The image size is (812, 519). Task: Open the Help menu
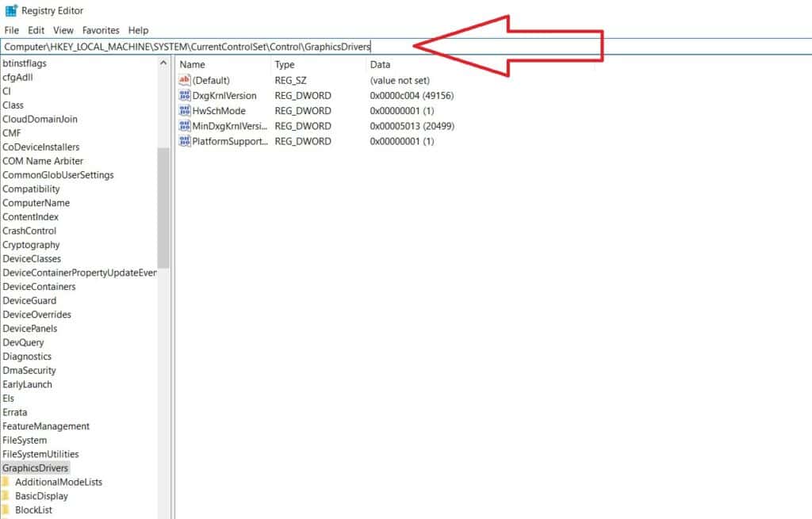click(x=138, y=30)
